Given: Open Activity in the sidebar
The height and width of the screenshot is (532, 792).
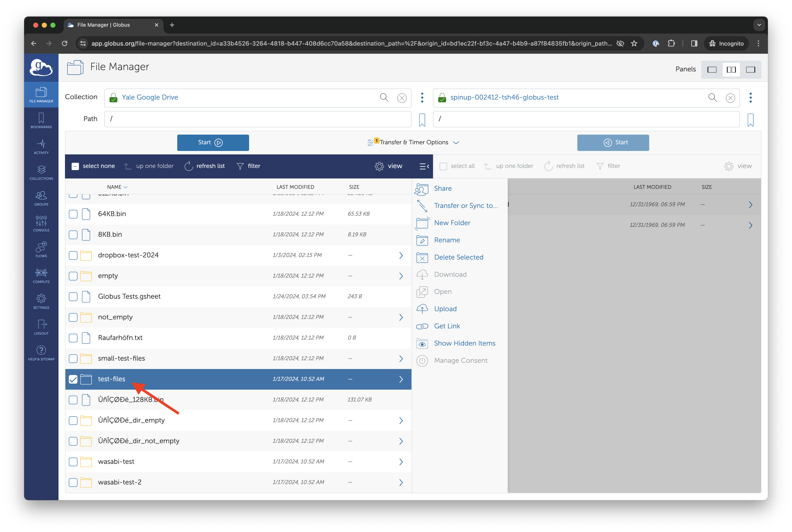Looking at the screenshot, I should coord(41,147).
